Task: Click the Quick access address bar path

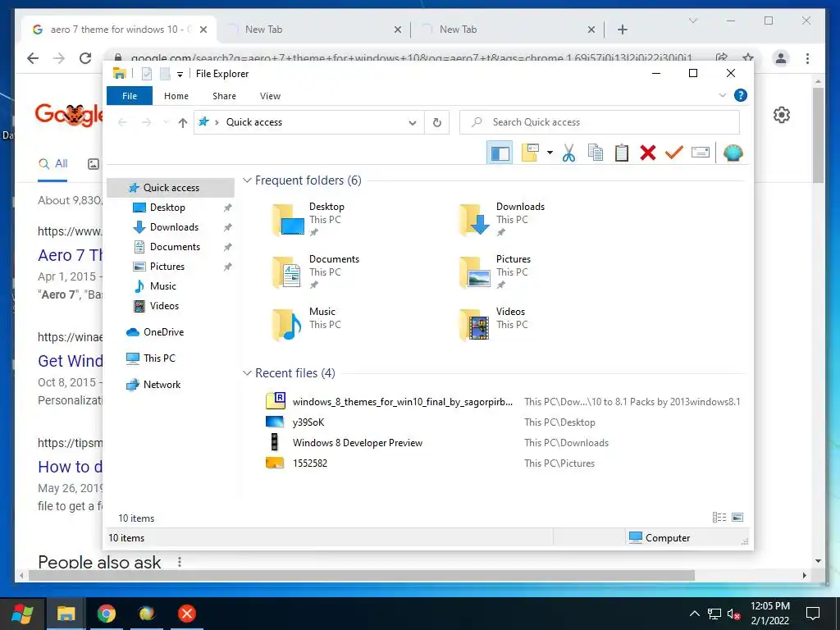Action: (254, 123)
